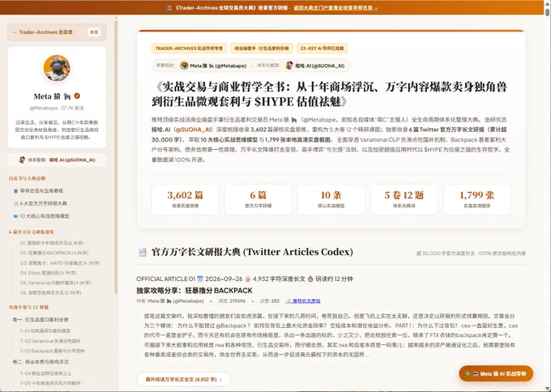Click the 10 条 核心实战模型 stat card
The width and height of the screenshot is (551, 392).
(x=331, y=199)
